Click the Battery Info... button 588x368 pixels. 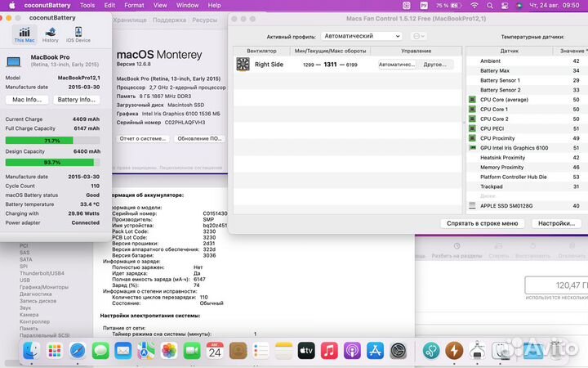click(77, 100)
